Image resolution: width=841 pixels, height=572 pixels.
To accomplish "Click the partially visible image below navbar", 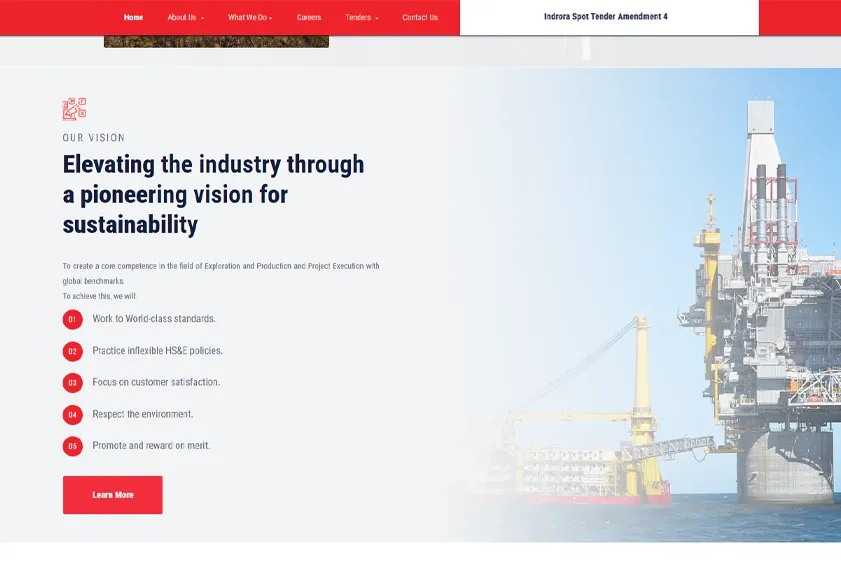I will point(216,42).
